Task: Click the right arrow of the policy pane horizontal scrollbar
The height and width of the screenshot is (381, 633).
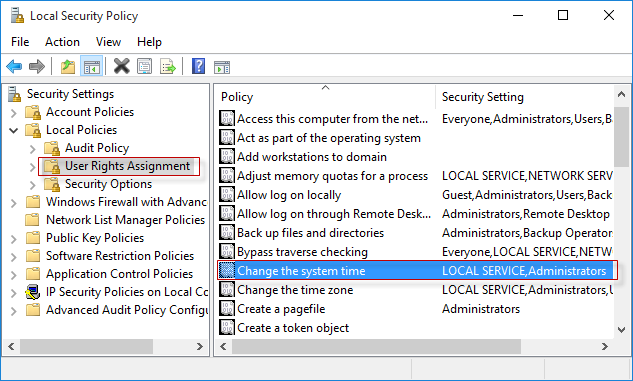Action: [605, 346]
